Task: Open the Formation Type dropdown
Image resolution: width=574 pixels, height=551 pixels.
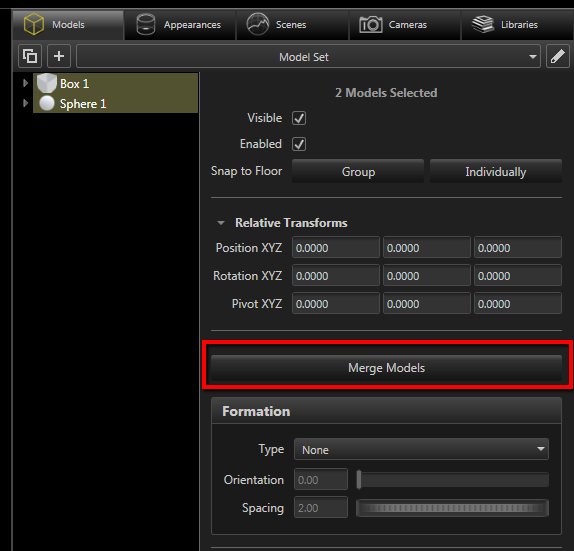Action: (421, 449)
